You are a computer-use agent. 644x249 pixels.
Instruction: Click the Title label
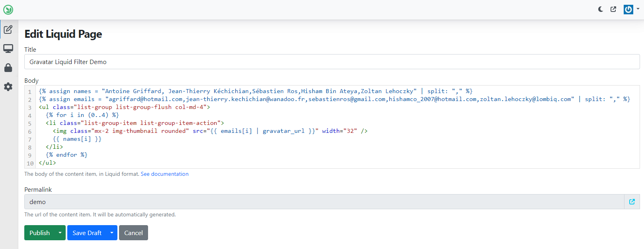30,49
